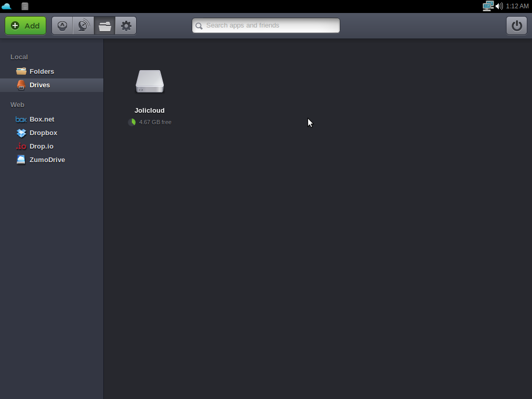Click the 4.67 GB free text
This screenshot has width=532, height=399.
tap(155, 122)
